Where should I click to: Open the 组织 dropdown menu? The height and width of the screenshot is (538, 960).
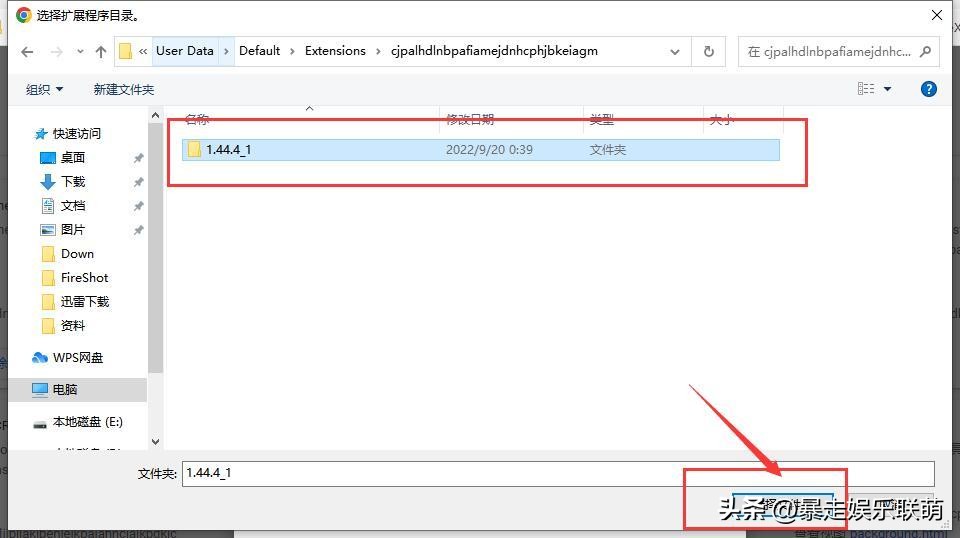point(44,89)
